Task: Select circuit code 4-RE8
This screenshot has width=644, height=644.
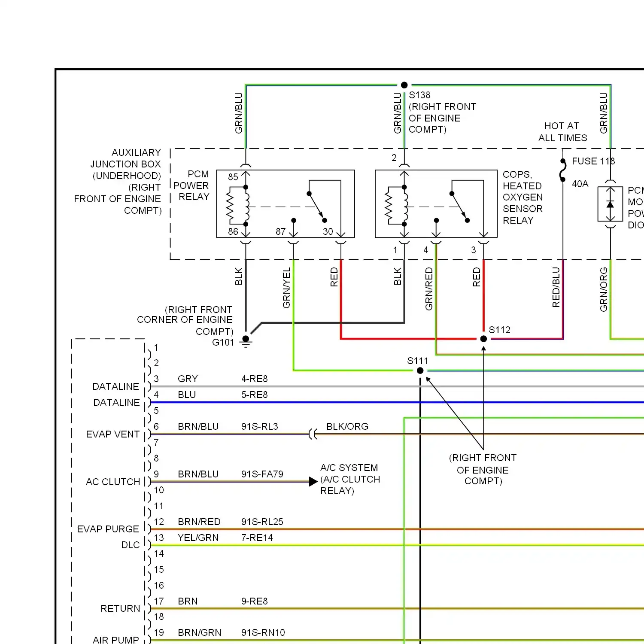Action: (255, 379)
